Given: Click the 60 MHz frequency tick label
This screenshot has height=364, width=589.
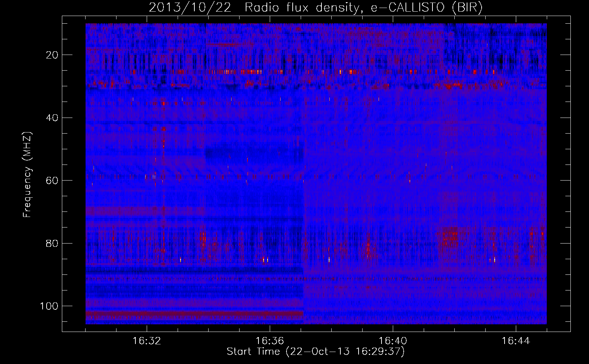Looking at the screenshot, I should pos(52,181).
